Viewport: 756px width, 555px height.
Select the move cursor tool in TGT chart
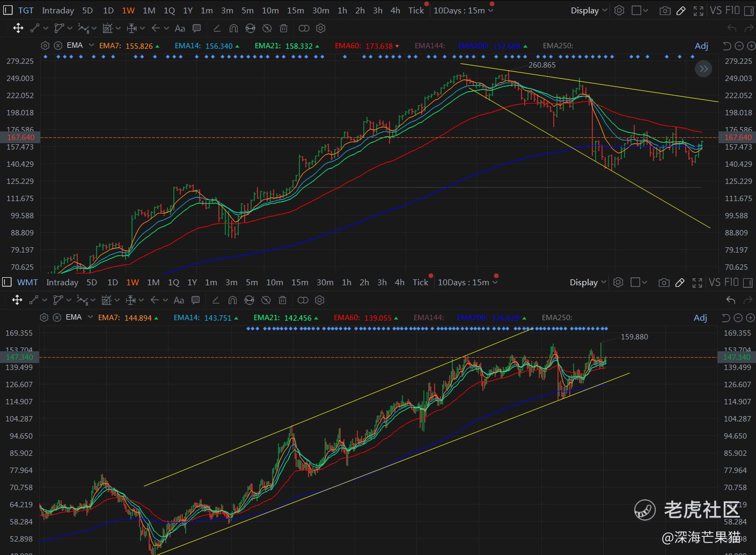pos(18,28)
